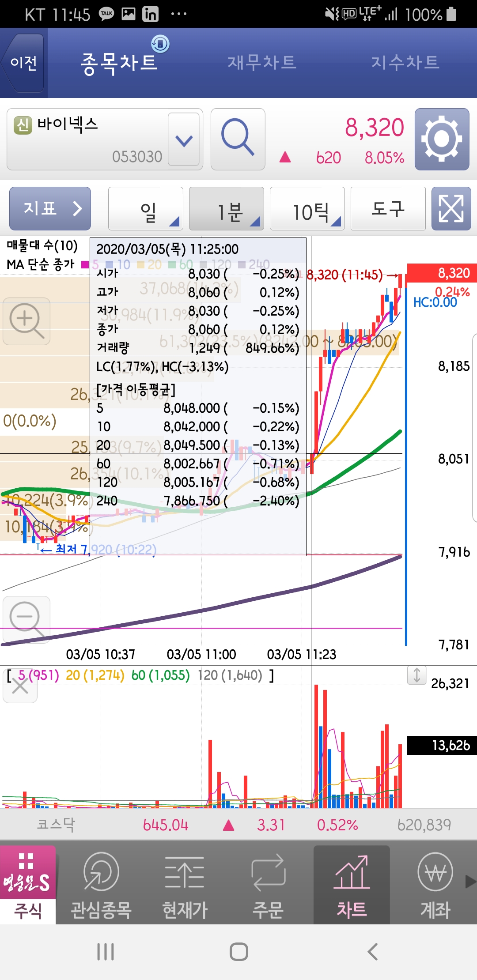Image resolution: width=477 pixels, height=980 pixels.
Task: Tap the 코스닥 index ticker bar
Action: click(238, 825)
